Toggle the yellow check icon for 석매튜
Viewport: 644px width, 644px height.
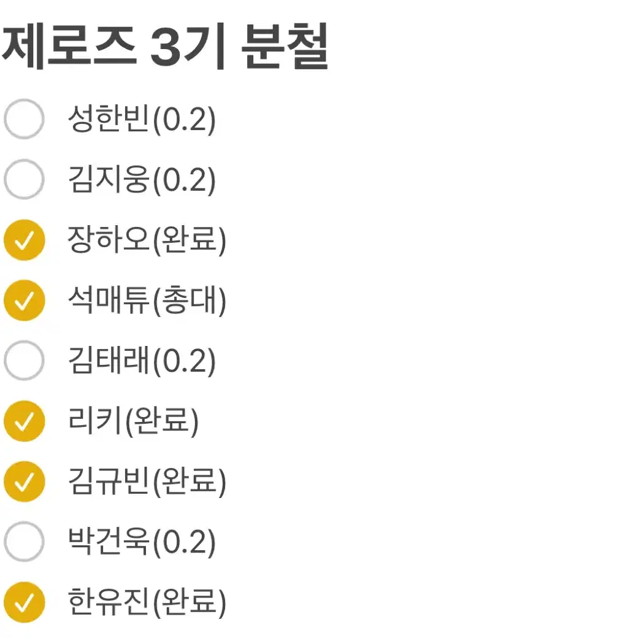(24, 301)
